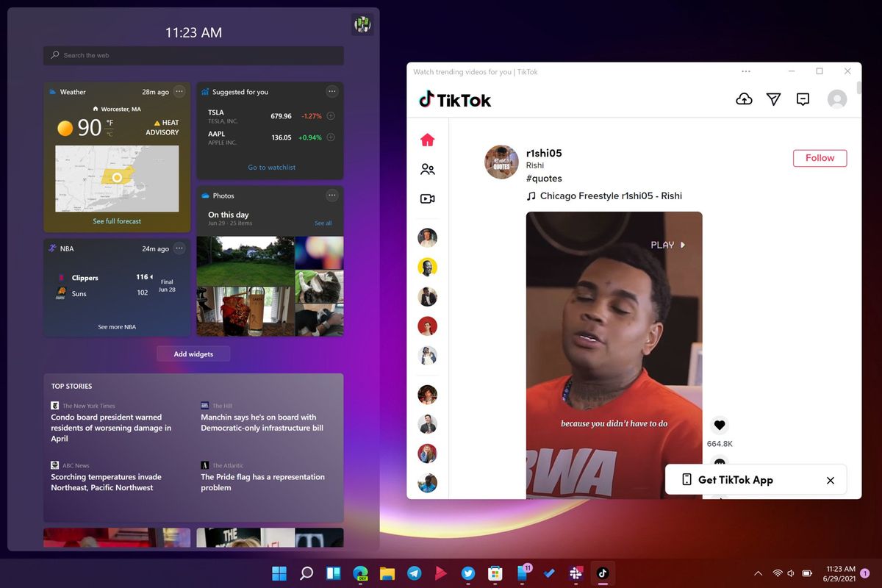
Task: Open the Following feed people icon
Action: 427,168
